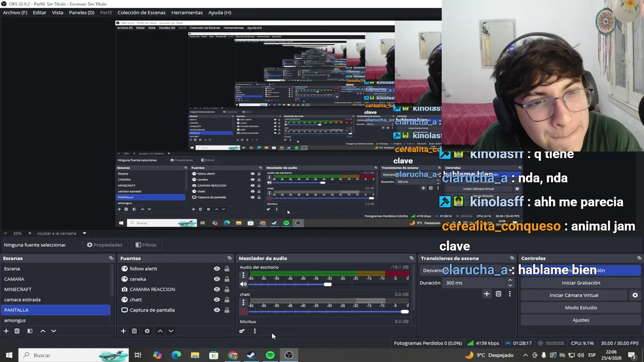This screenshot has height=362, width=644.
Task: Move the selected scene down
Action: (53, 331)
